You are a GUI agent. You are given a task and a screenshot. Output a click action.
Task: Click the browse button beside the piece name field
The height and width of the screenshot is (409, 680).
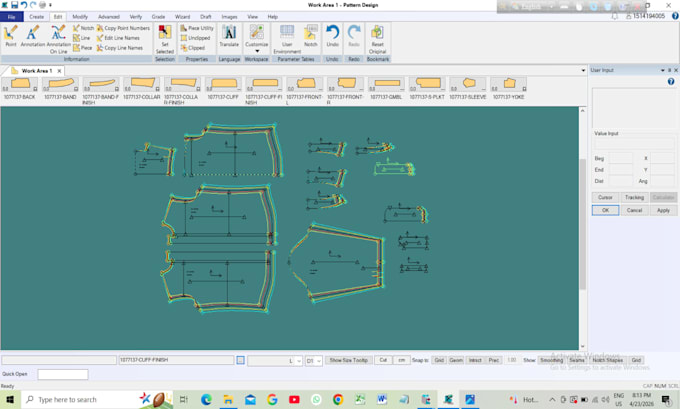pos(240,360)
